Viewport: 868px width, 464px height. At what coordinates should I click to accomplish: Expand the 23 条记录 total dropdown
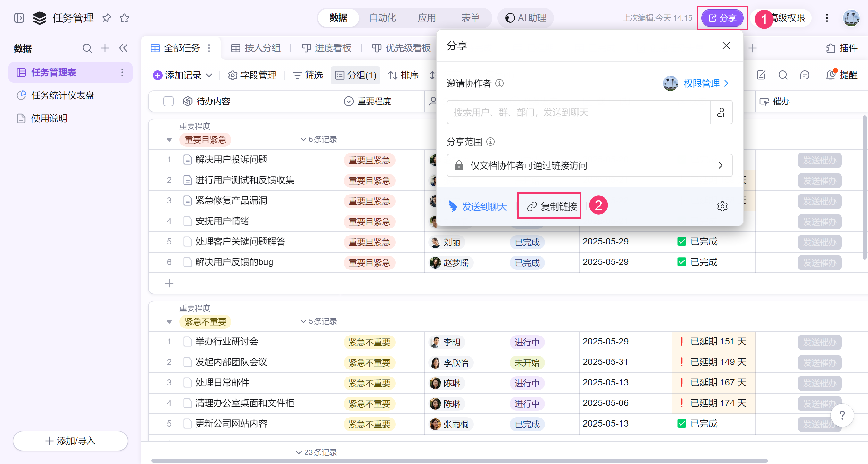[x=316, y=452]
